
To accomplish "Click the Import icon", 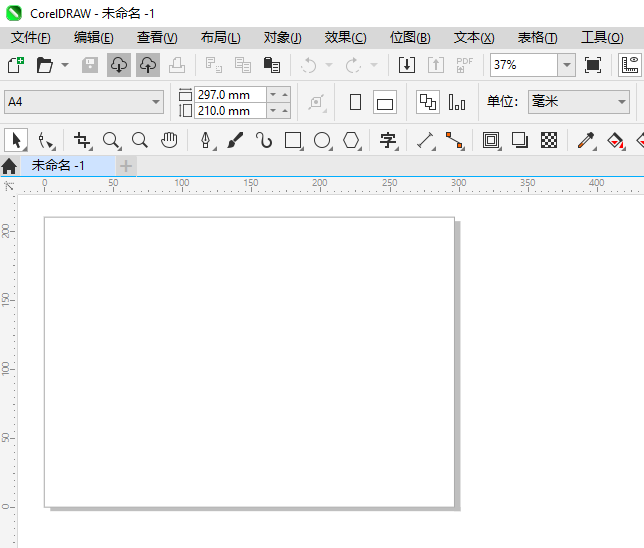I will click(407, 65).
